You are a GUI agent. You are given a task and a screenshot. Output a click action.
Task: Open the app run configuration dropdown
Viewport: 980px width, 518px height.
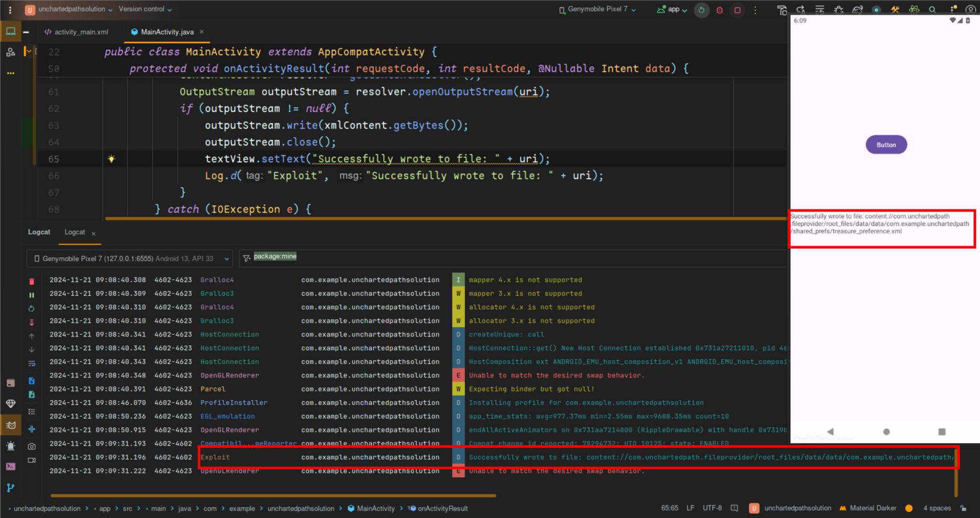click(672, 9)
